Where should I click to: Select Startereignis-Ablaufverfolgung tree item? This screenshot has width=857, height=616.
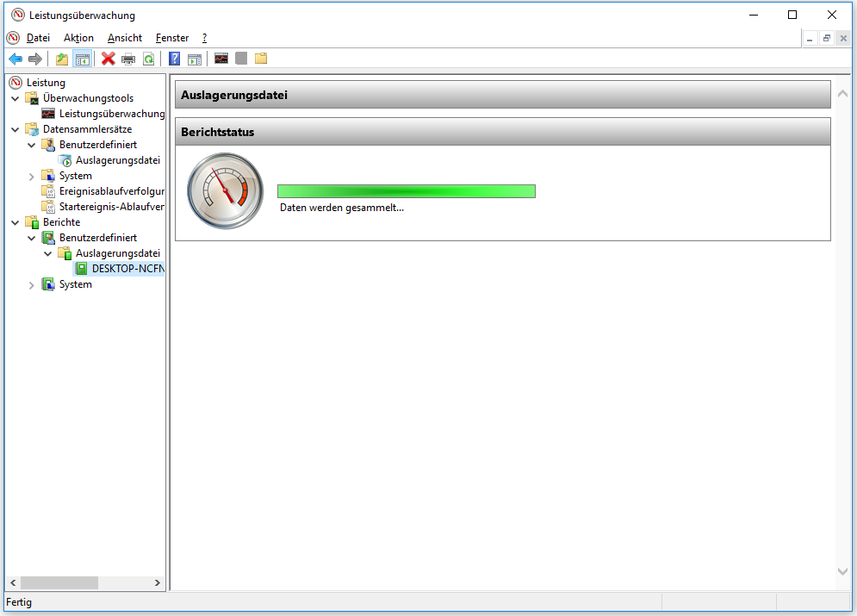(x=112, y=207)
